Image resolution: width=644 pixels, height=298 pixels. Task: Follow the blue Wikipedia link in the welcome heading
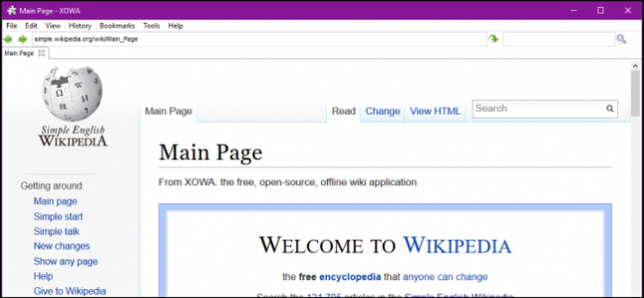tap(457, 245)
